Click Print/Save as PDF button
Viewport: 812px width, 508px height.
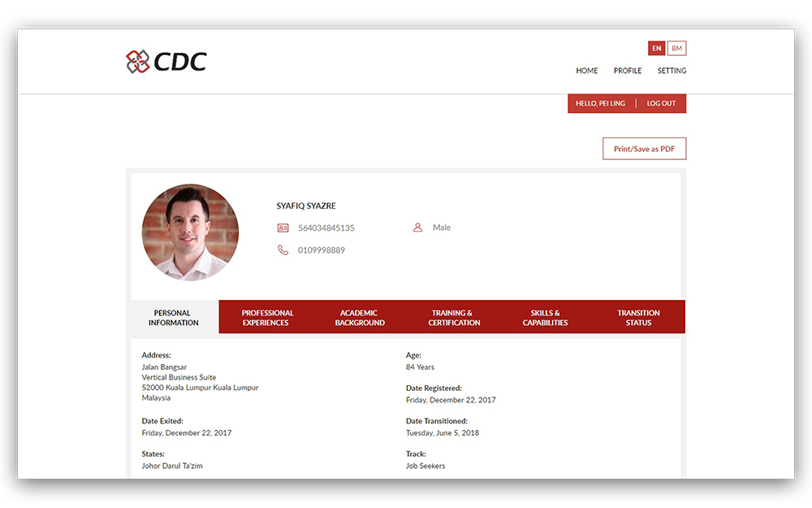tap(644, 150)
